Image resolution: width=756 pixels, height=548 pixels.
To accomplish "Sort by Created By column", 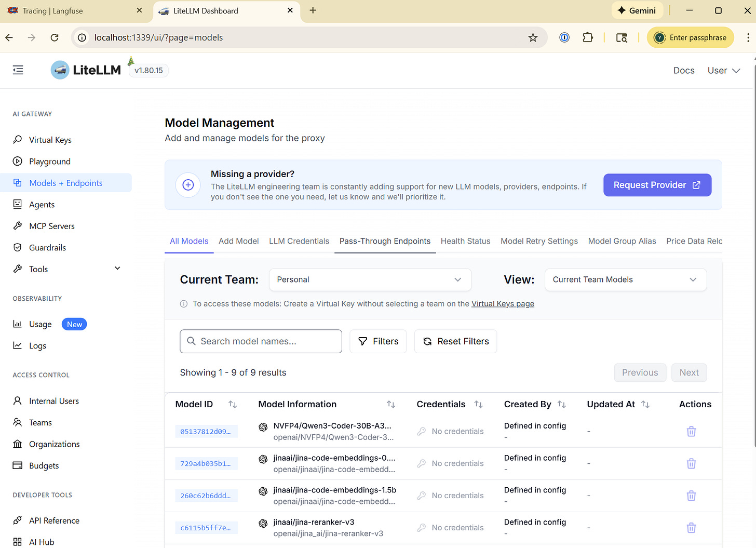I will (561, 404).
